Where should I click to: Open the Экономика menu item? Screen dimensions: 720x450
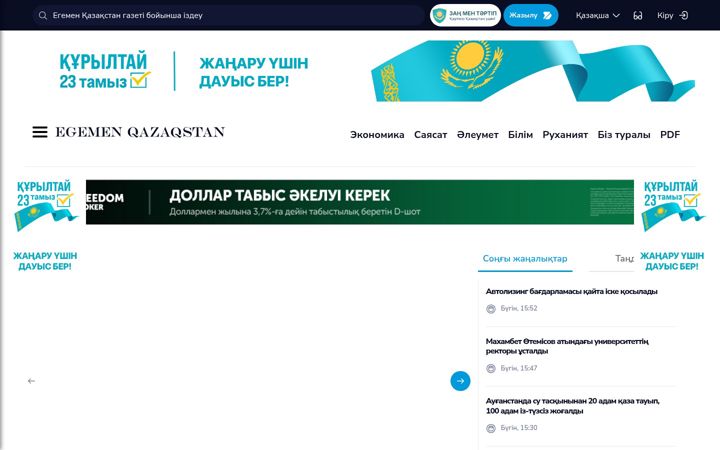tap(377, 135)
